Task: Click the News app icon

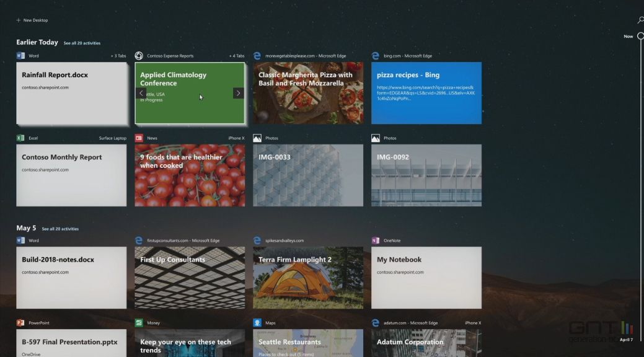Action: click(x=139, y=138)
